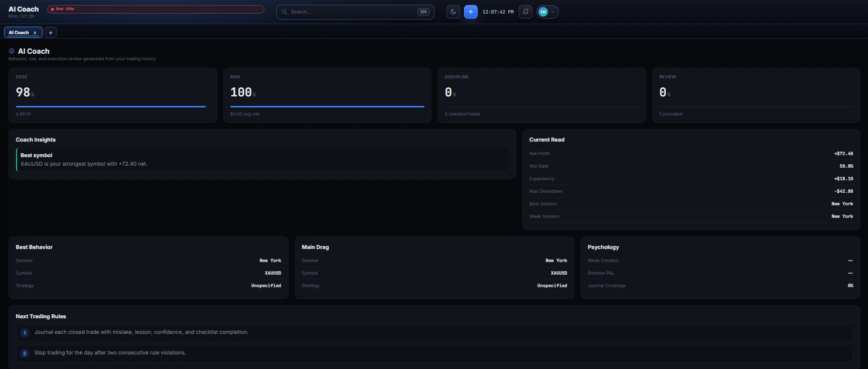Click the AI Coach heading icon
The height and width of the screenshot is (369, 868).
pyautogui.click(x=12, y=51)
